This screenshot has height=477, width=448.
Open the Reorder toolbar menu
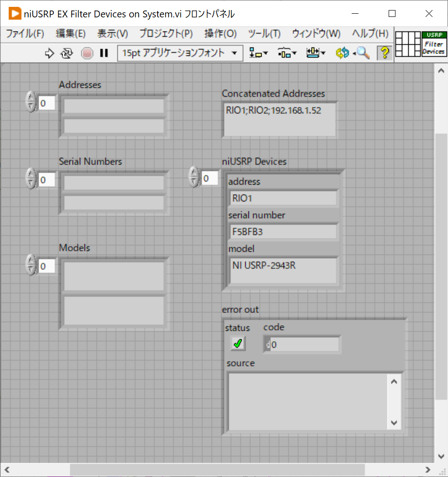pyautogui.click(x=343, y=53)
